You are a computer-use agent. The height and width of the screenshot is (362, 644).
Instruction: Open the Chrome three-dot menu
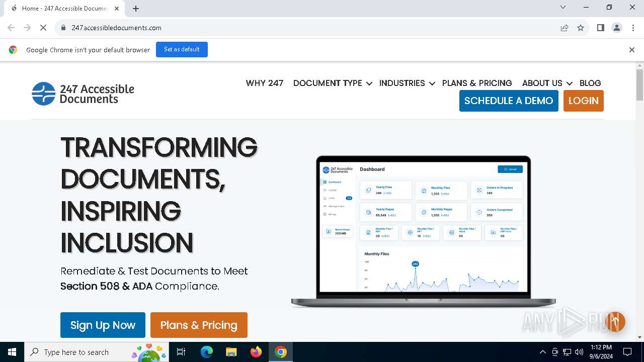coord(633,28)
